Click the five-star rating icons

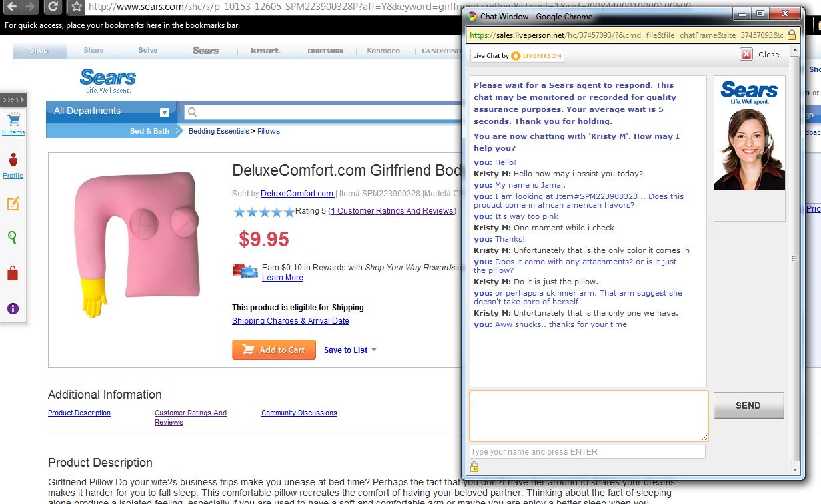click(263, 212)
